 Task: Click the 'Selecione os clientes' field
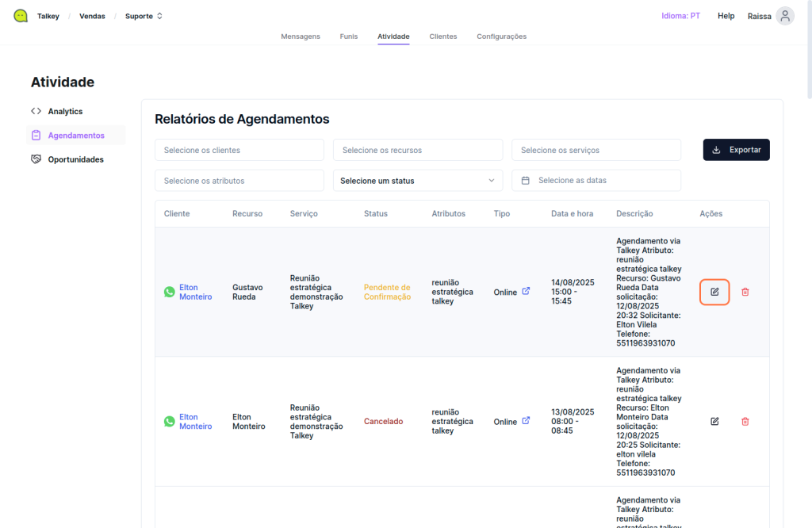(239, 150)
